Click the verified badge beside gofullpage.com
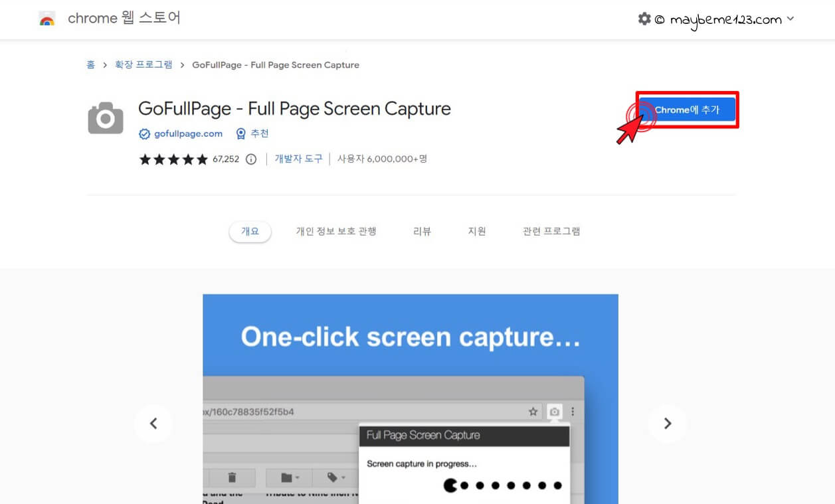 (x=144, y=134)
